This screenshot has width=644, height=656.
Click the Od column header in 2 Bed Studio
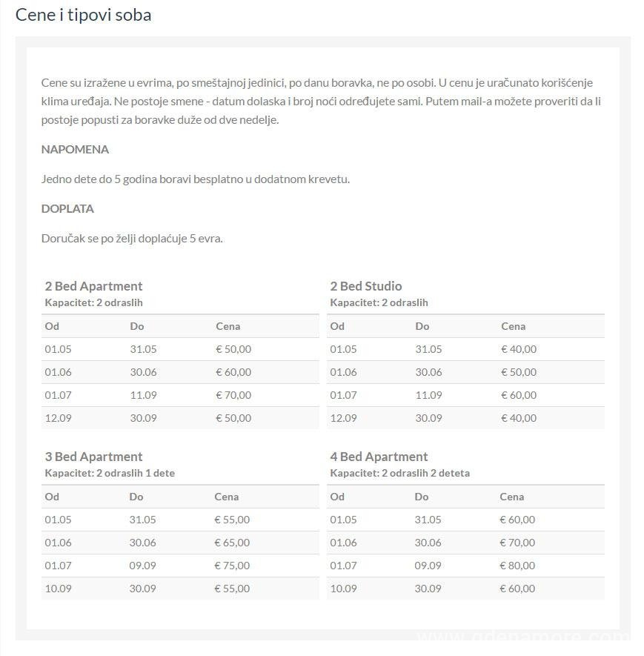(337, 326)
